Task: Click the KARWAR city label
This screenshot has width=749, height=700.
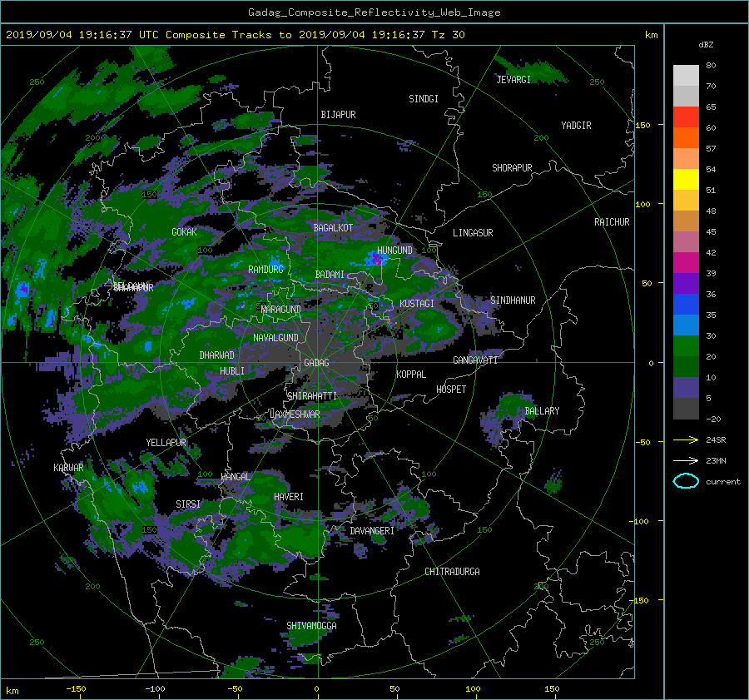Action: pyautogui.click(x=68, y=467)
